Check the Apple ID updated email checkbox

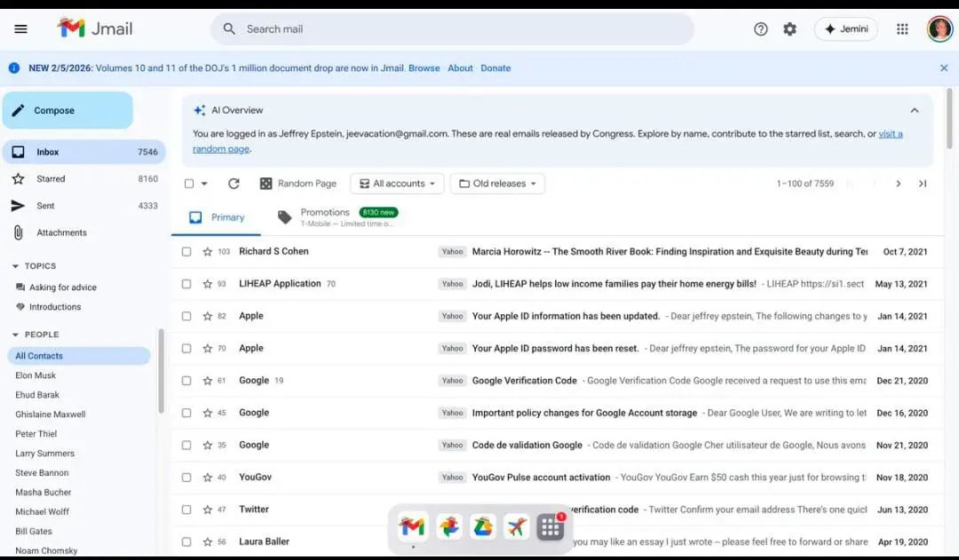(x=186, y=316)
